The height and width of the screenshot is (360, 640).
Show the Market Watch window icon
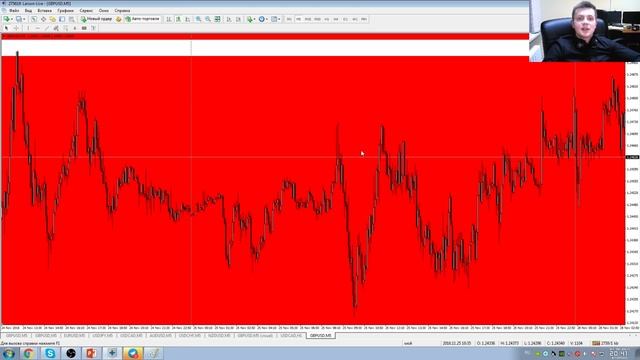(x=34, y=19)
